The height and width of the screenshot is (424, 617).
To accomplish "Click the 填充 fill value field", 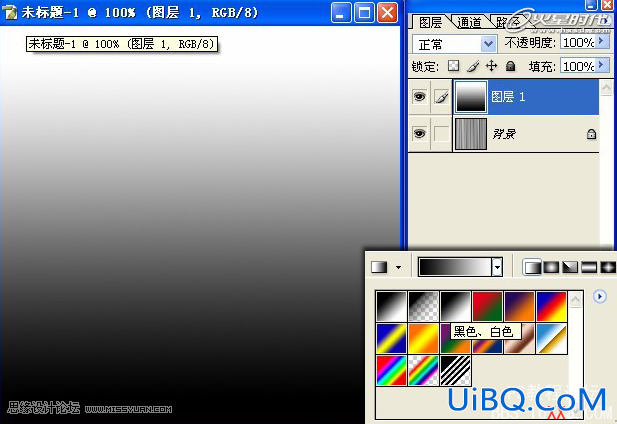I will pos(578,66).
